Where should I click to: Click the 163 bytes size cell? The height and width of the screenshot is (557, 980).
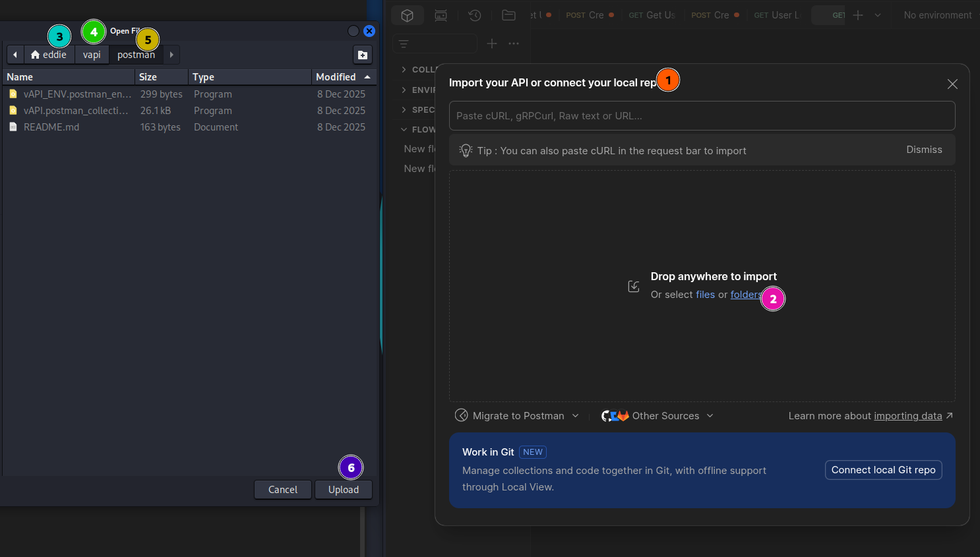160,127
